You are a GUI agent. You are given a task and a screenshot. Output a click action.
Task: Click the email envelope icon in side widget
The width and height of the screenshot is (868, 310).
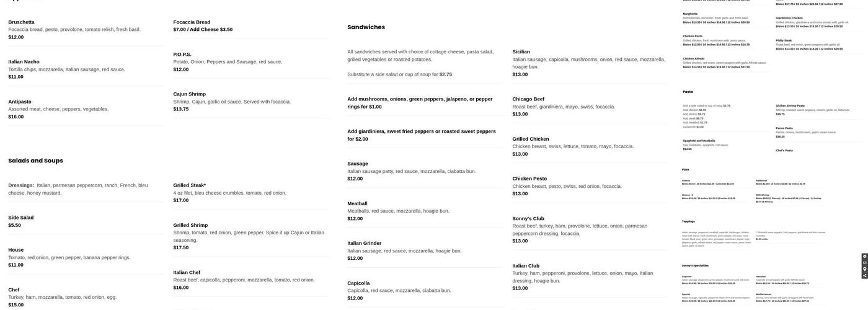[x=864, y=263]
